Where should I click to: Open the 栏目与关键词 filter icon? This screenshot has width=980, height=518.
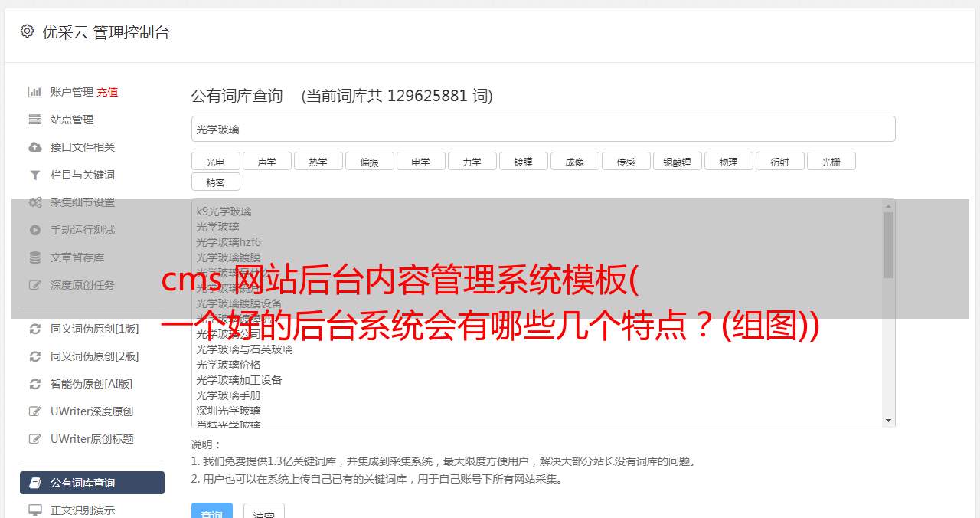(x=35, y=175)
